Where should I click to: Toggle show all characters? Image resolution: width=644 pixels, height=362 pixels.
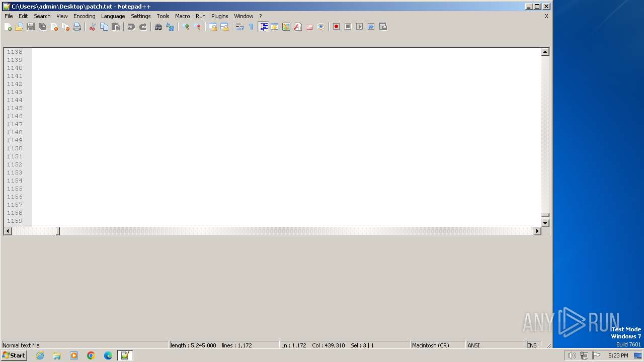(252, 27)
